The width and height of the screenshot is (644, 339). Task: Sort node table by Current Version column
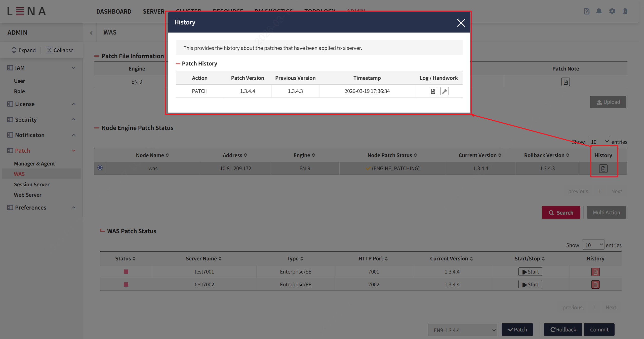click(x=480, y=155)
